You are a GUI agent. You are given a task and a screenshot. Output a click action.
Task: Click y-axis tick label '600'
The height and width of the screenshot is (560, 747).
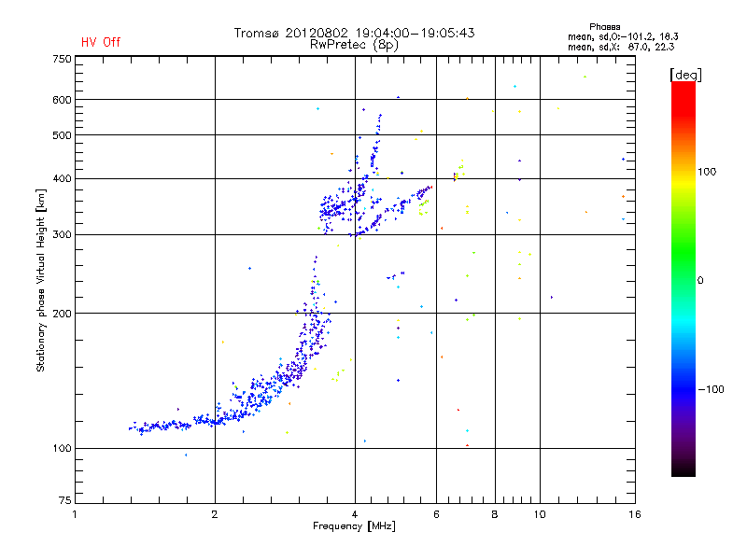point(62,100)
